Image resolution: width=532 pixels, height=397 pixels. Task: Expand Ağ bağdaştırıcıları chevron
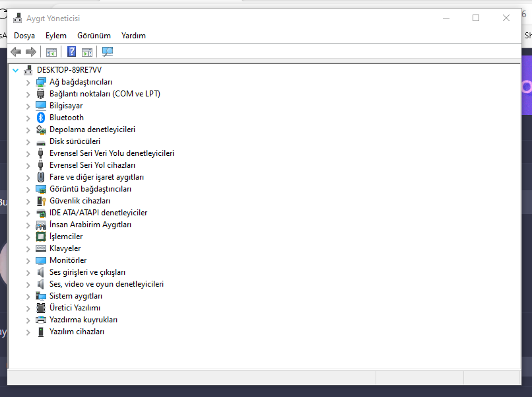(28, 82)
